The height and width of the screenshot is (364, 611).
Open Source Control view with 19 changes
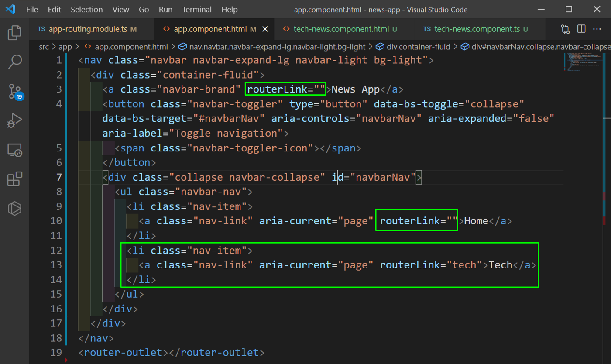pos(15,91)
